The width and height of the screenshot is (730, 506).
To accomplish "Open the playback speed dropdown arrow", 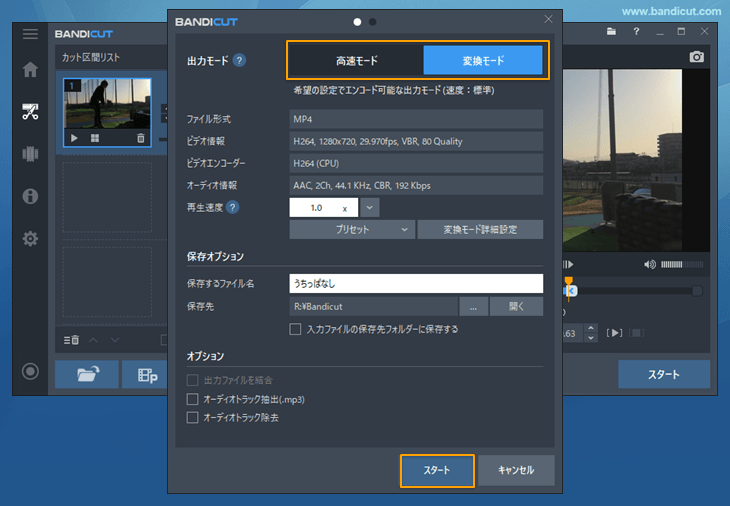I will click(370, 208).
